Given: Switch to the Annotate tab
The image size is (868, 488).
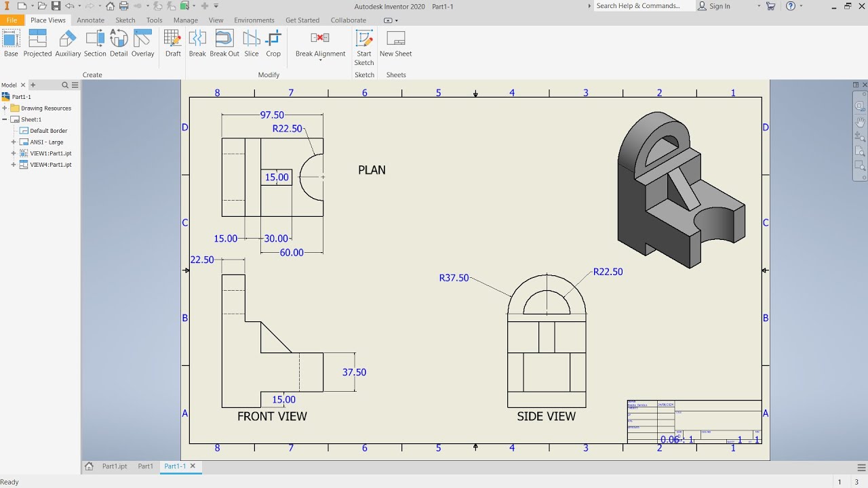Looking at the screenshot, I should 90,20.
